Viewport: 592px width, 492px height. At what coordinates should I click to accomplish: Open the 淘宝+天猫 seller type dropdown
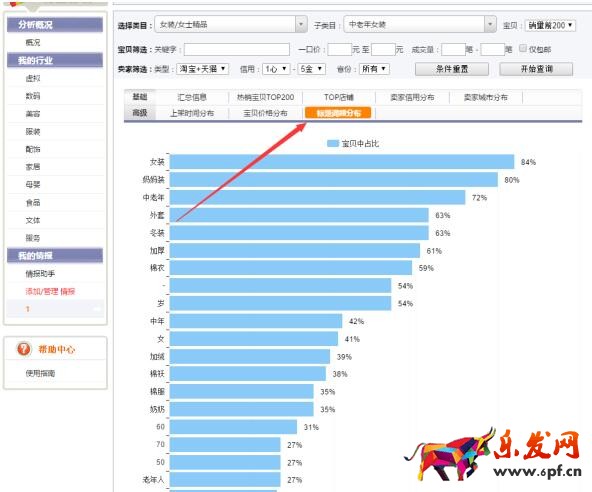[x=202, y=69]
